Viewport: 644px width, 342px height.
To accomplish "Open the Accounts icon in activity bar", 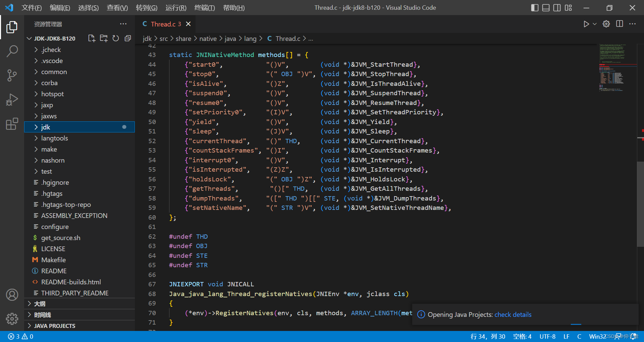I will click(12, 295).
